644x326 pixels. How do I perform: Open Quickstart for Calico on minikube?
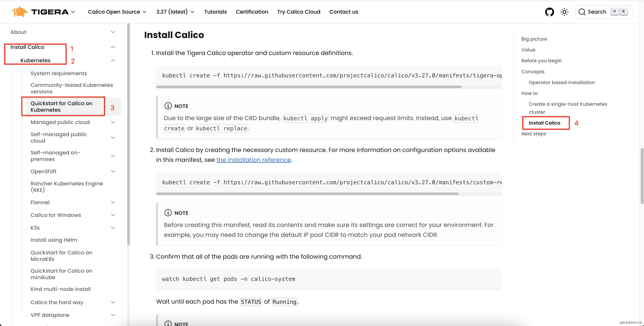(x=61, y=274)
